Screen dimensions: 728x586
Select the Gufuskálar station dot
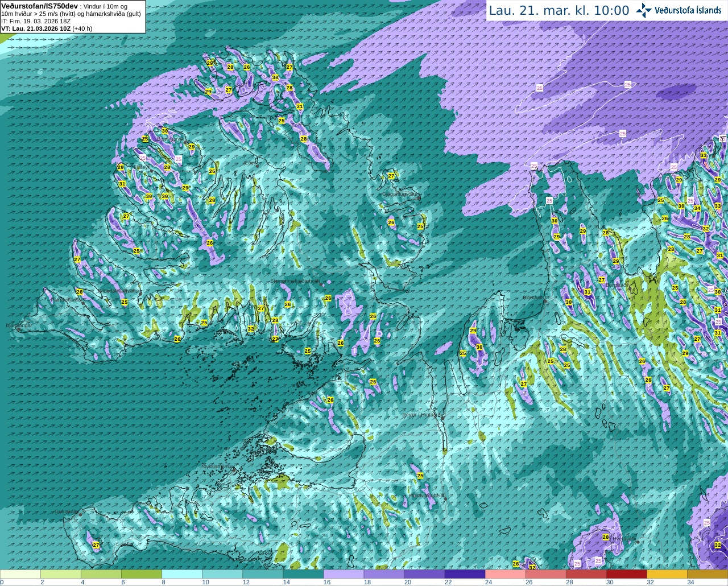pyautogui.click(x=80, y=514)
